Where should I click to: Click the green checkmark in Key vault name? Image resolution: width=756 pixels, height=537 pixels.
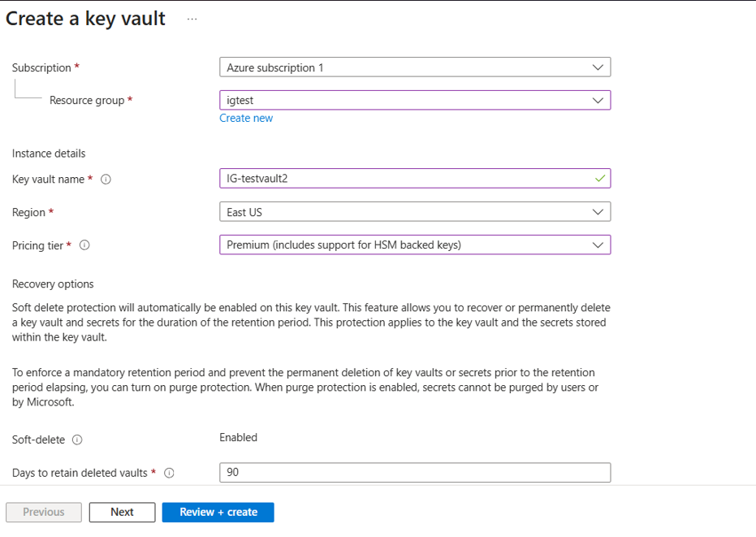point(599,179)
